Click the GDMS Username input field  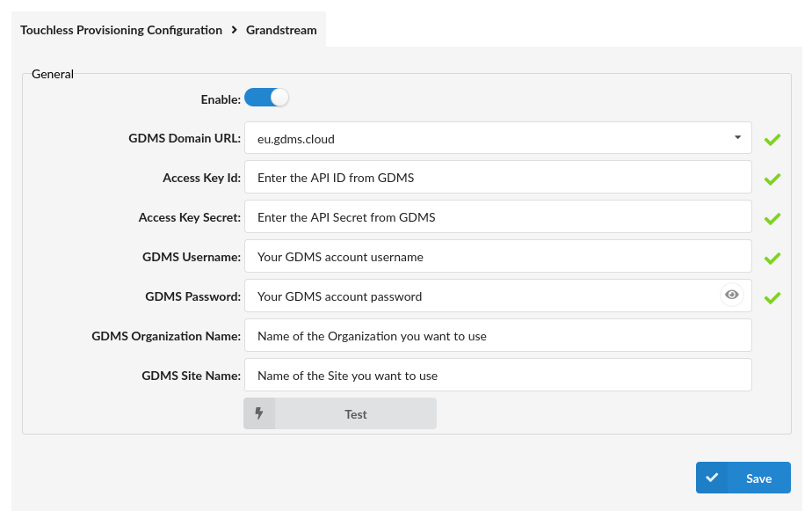pyautogui.click(x=497, y=257)
